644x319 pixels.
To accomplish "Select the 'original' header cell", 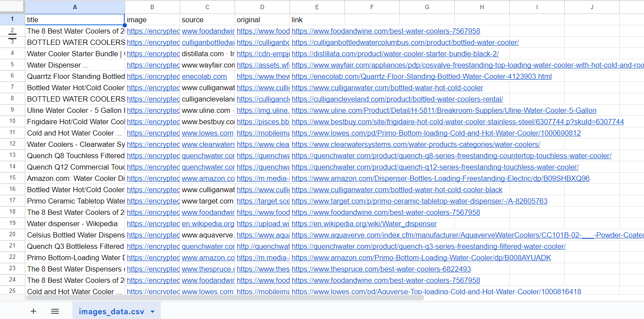I will 262,20.
